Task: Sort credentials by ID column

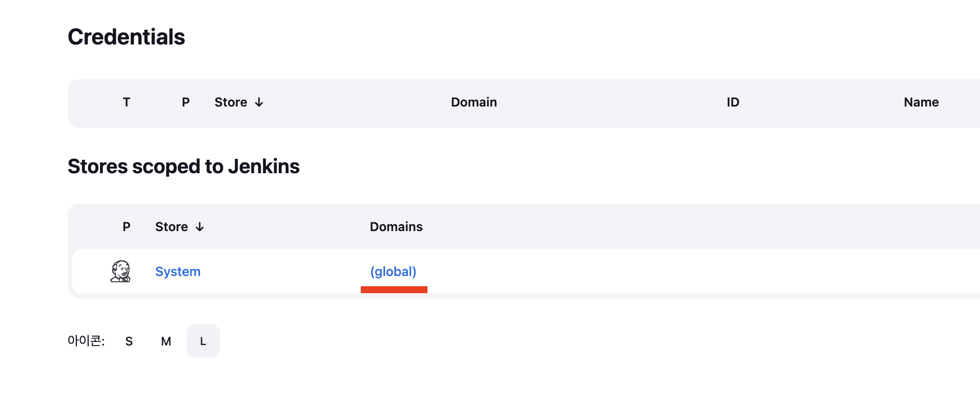Action: pos(733,102)
